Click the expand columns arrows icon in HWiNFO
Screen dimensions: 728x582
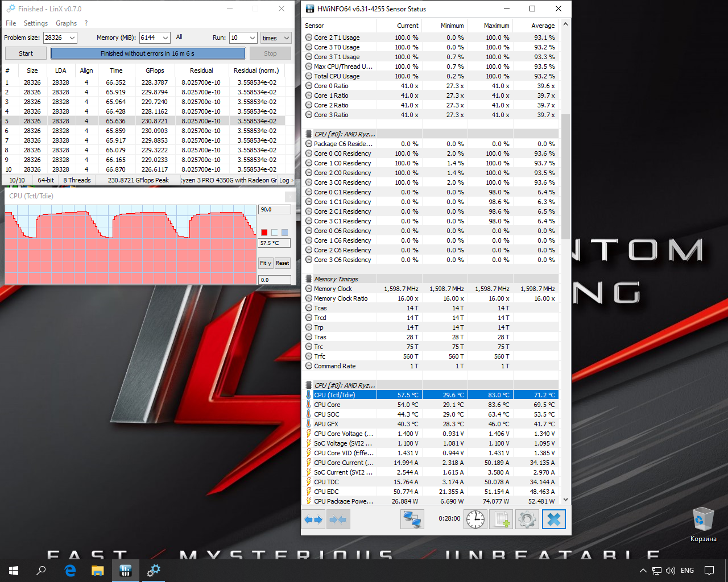click(x=313, y=519)
